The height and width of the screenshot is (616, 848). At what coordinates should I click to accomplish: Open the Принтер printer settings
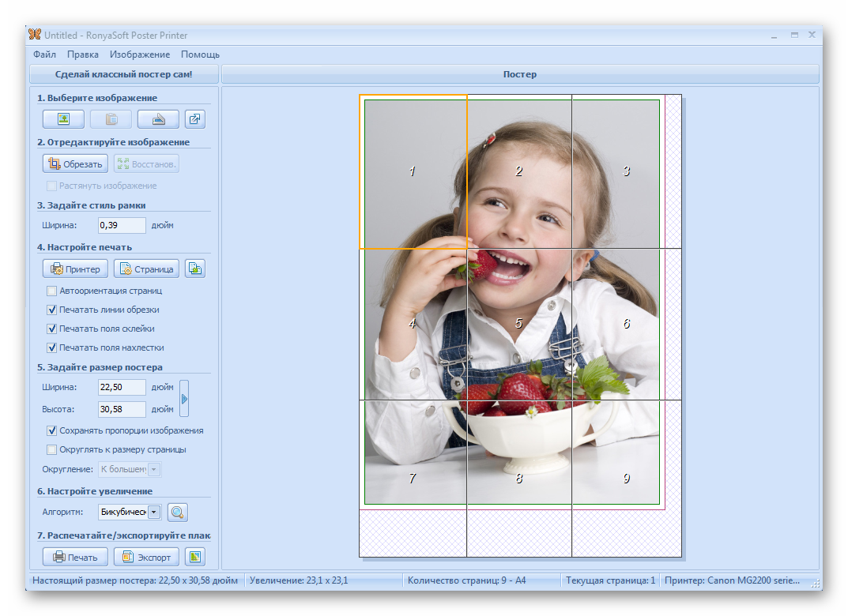(75, 269)
